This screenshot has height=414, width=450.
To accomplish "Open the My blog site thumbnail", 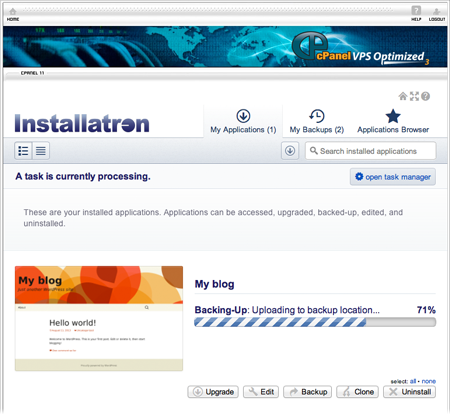I will (x=99, y=318).
